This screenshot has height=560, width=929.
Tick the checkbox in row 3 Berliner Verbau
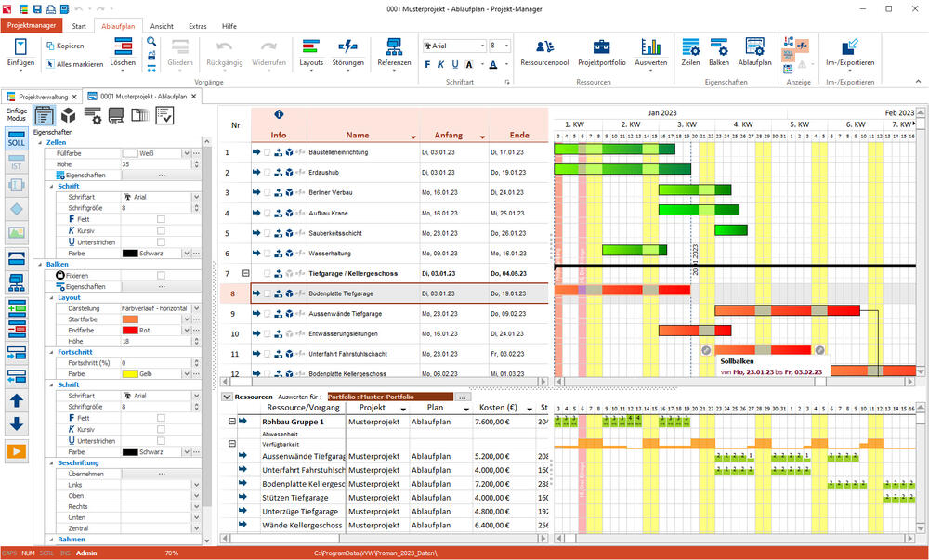coord(268,193)
